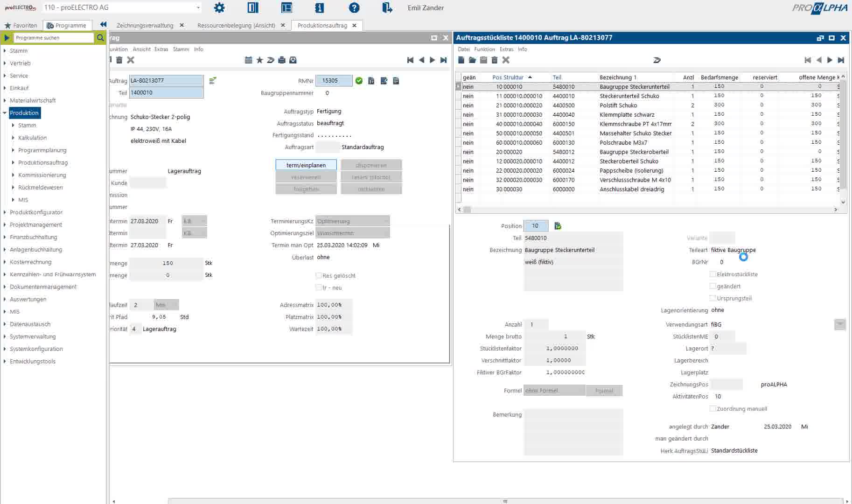The image size is (852, 504).
Task: Click the green document icon next to Position
Action: tap(558, 226)
